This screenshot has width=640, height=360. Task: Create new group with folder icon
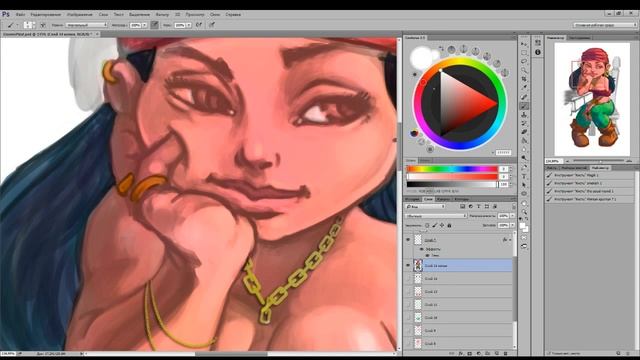(488, 353)
